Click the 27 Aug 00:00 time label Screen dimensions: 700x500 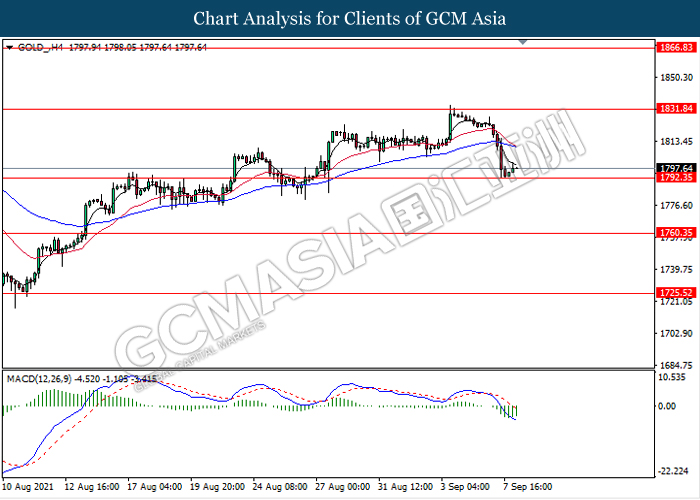343,487
